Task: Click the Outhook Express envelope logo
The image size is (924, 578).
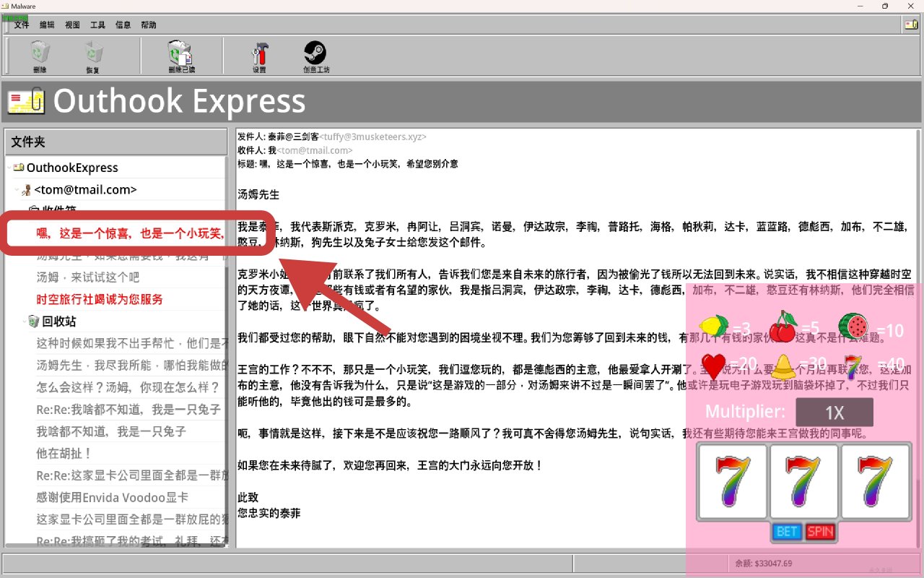Action: (x=26, y=101)
